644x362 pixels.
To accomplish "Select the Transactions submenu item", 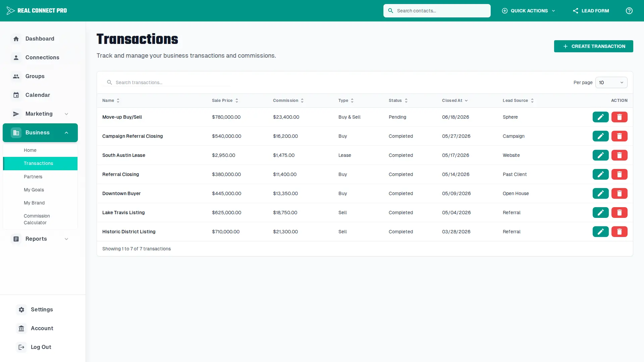I will coord(40,164).
